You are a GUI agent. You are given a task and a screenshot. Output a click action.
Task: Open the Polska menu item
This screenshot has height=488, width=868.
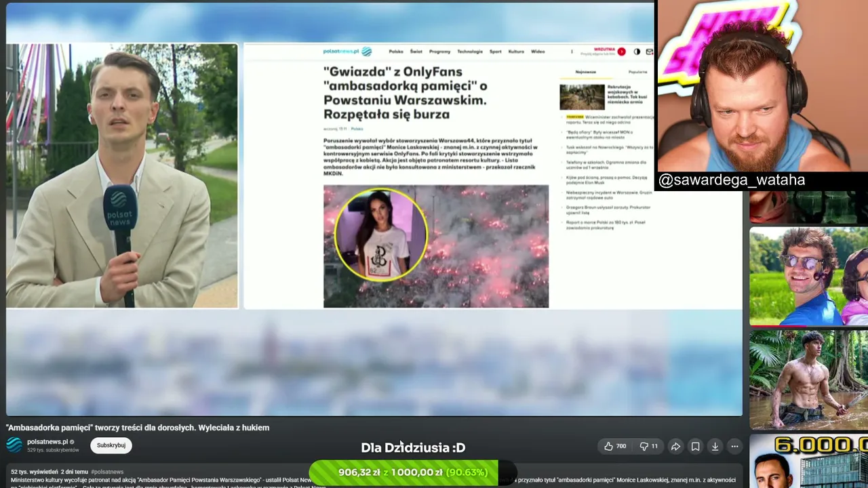pos(396,52)
